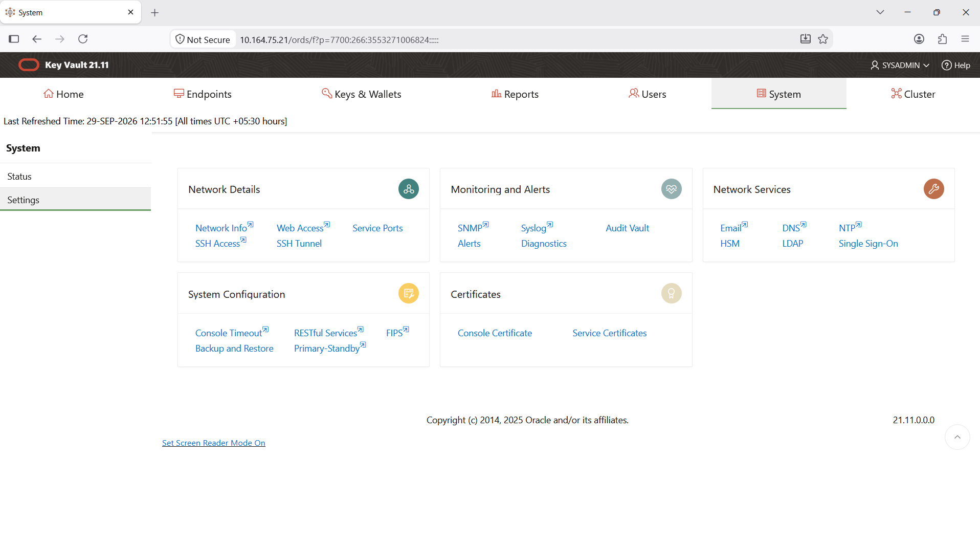Open the Diagnostics link
The image size is (980, 543).
pos(544,244)
